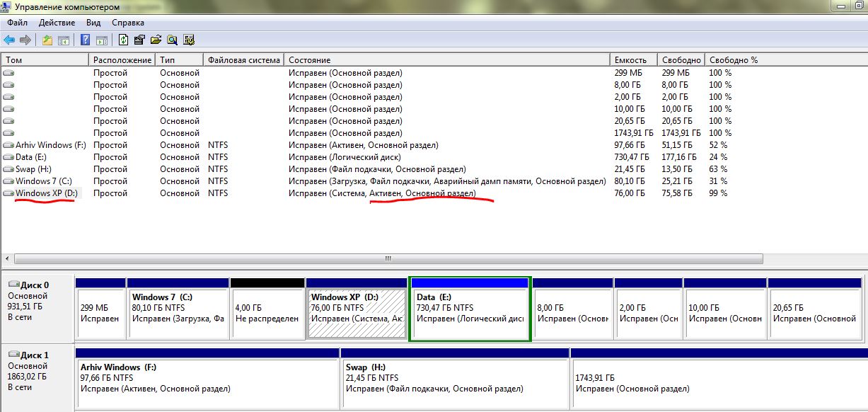Go back with the blue Back arrow
The height and width of the screenshot is (412, 868).
[x=9, y=40]
